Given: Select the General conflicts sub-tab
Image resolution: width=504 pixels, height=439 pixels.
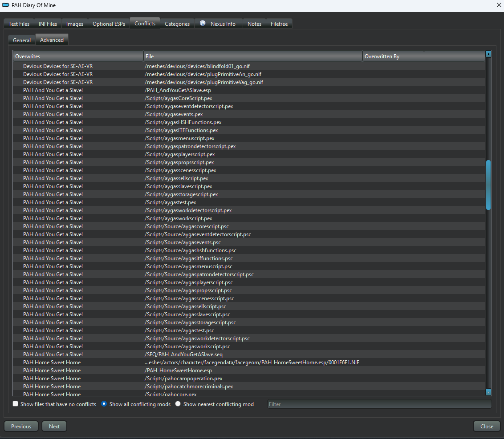Looking at the screenshot, I should [x=22, y=40].
